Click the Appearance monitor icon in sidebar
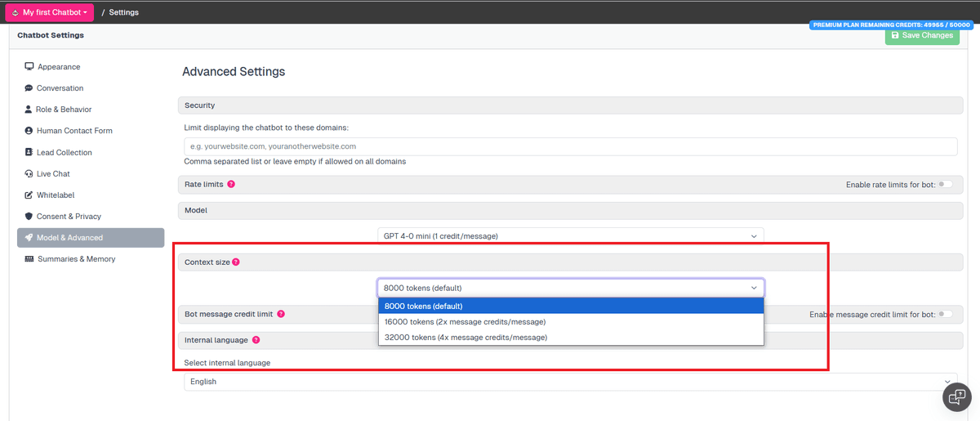The width and height of the screenshot is (980, 421). (29, 67)
